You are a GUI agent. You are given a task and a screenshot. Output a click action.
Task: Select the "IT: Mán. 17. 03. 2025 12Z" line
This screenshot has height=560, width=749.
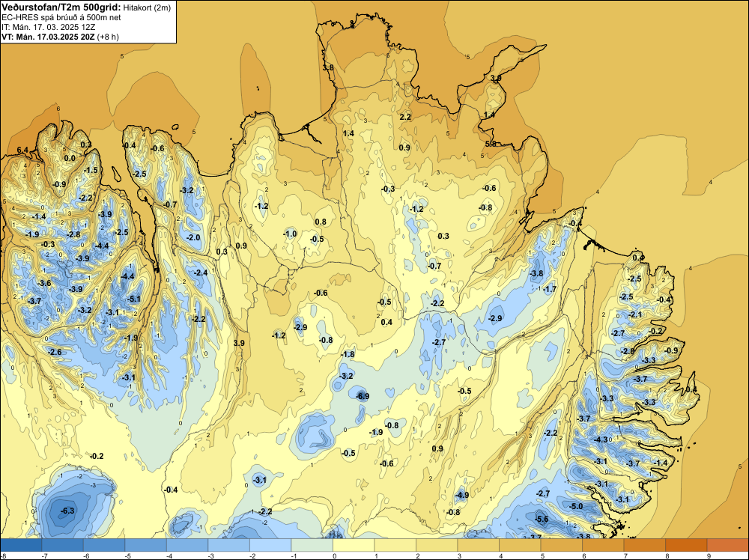48,27
